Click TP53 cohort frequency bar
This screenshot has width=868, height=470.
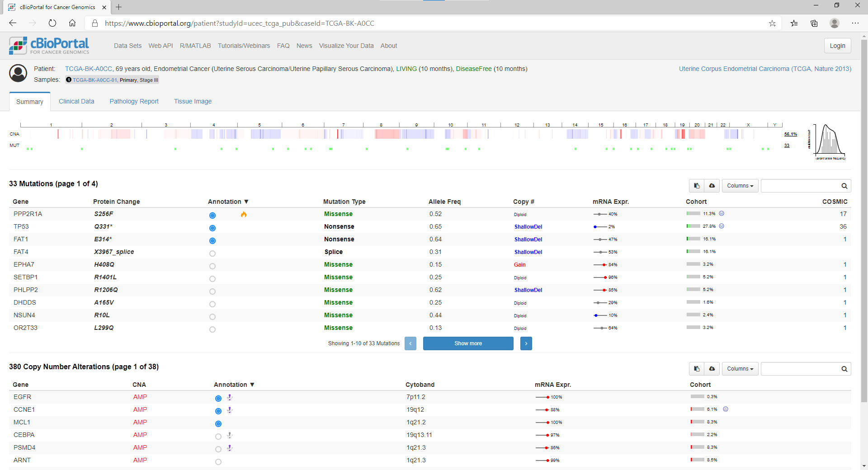click(693, 226)
